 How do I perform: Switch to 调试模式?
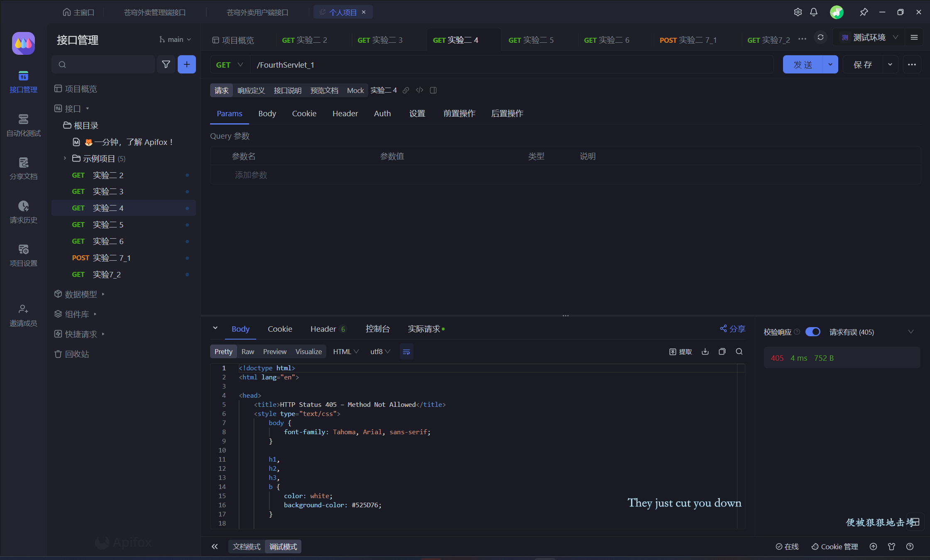(283, 546)
